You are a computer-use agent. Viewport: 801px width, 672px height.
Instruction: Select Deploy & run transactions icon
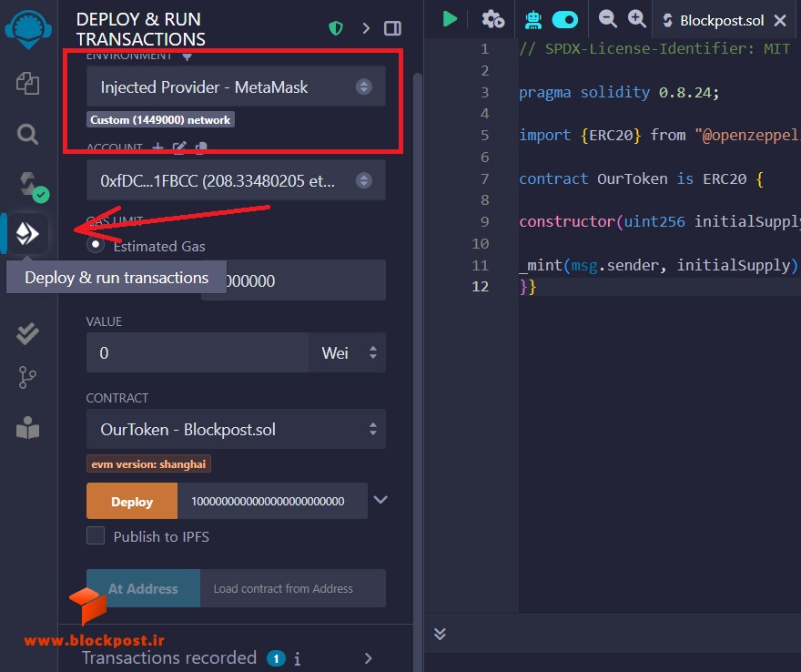pos(27,233)
